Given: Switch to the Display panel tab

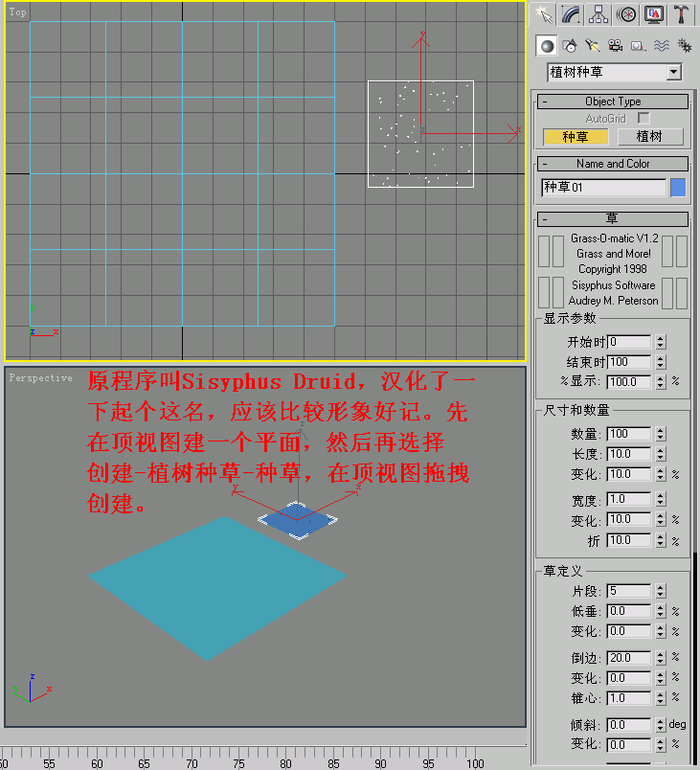Looking at the screenshot, I should 654,14.
